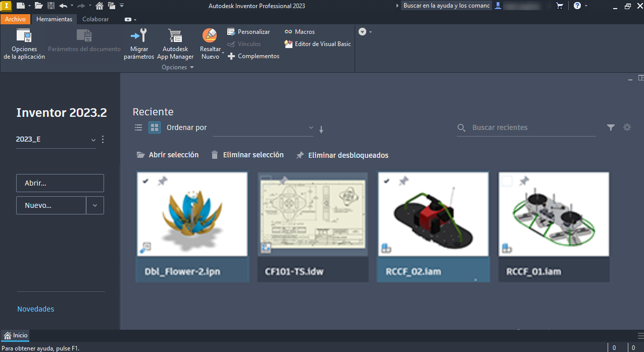Click the Inventor application logo
Screen dimensions: 644x352
coord(5,6)
